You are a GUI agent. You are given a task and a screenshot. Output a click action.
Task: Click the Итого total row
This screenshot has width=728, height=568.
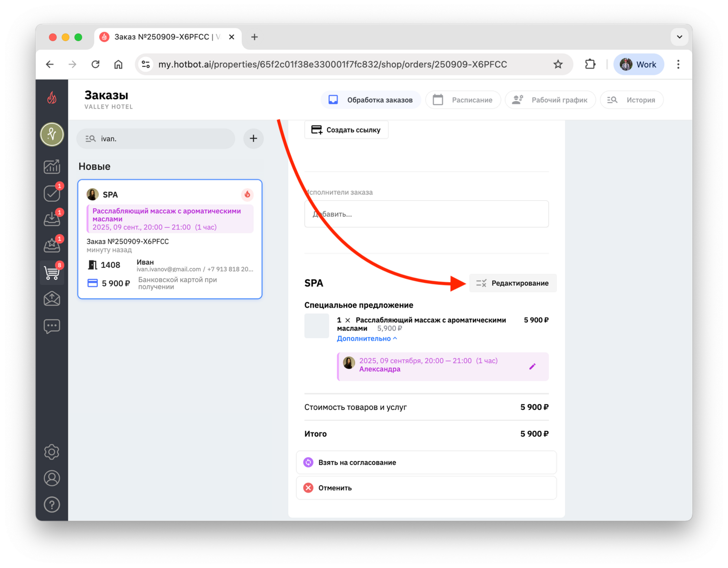426,434
